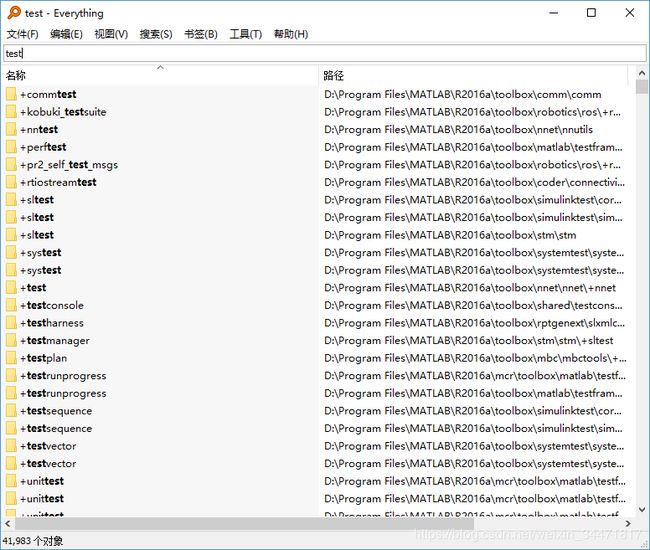Screen dimensions: 650x550
Task: Select the +perftest entry
Action: tap(43, 147)
